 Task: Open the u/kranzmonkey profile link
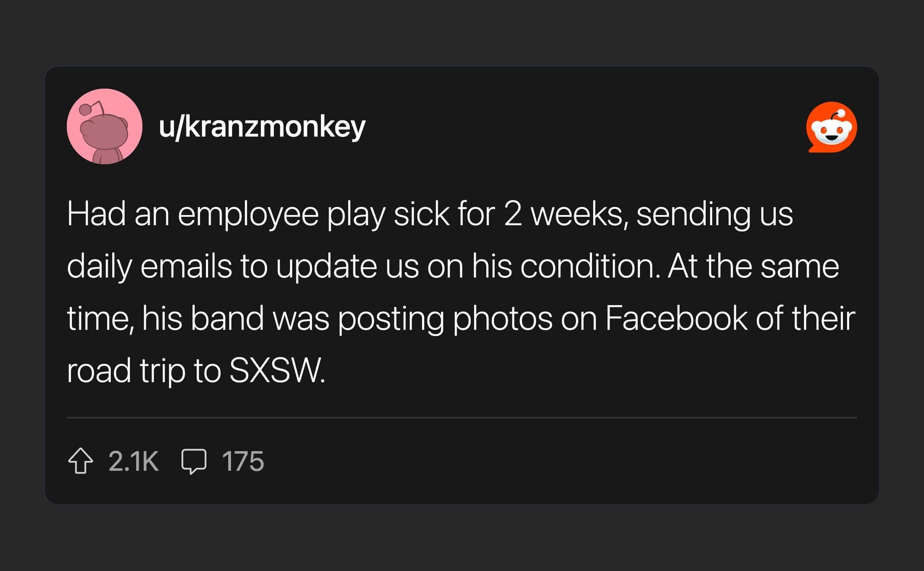coord(262,127)
